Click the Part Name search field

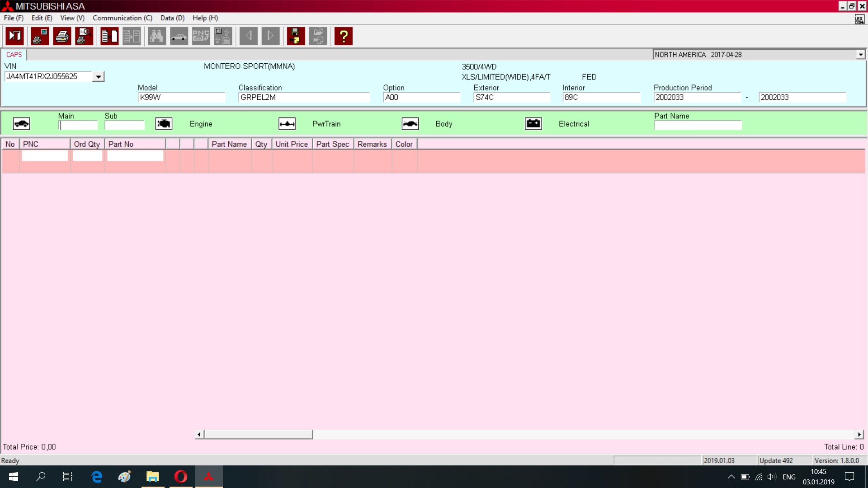pyautogui.click(x=698, y=126)
